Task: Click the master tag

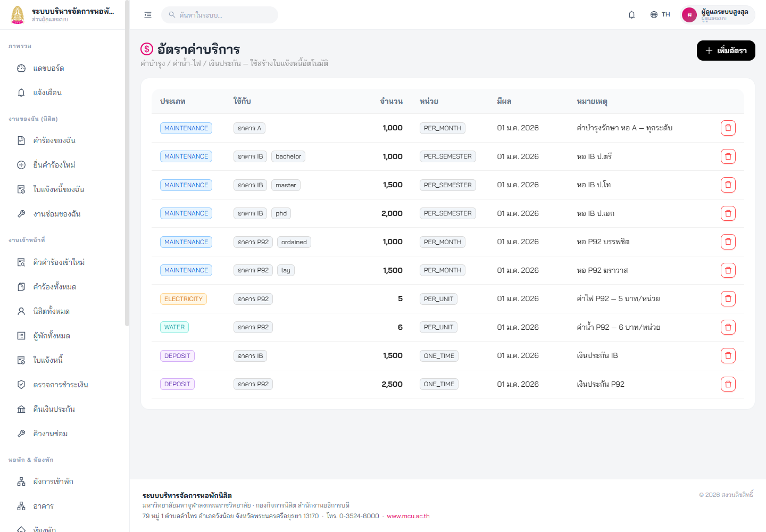Action: coord(286,185)
